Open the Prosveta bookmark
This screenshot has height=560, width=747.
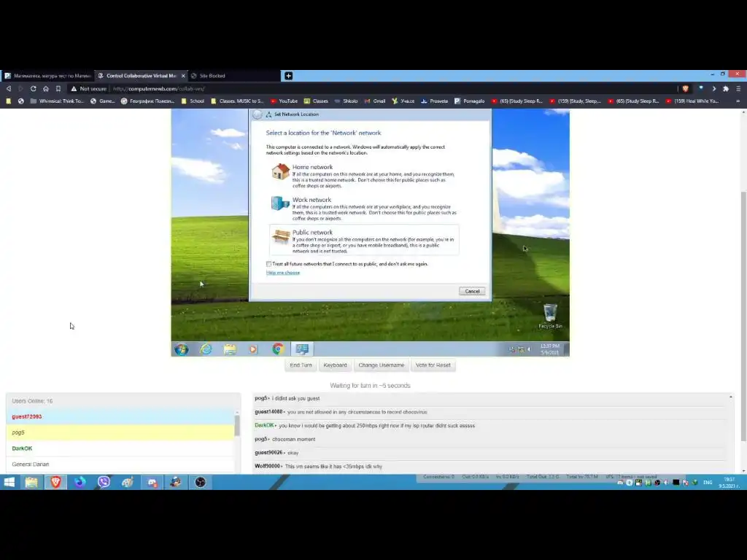435,101
